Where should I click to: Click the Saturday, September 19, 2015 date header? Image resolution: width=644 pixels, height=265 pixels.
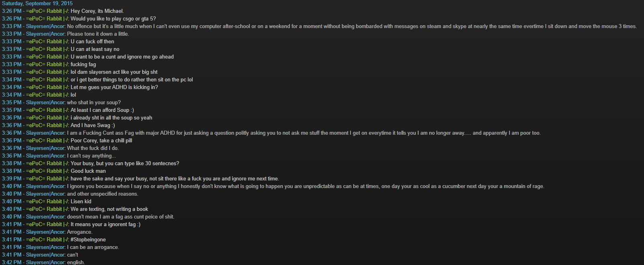(37, 3)
